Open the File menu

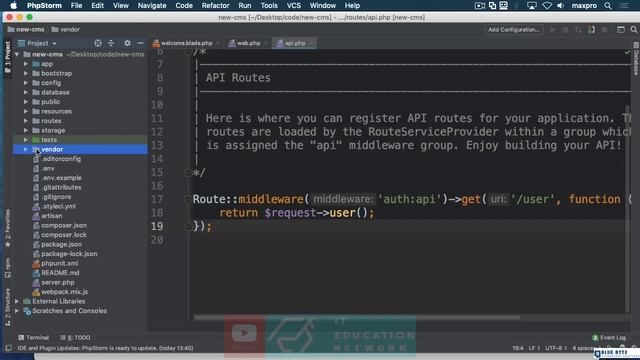click(76, 6)
